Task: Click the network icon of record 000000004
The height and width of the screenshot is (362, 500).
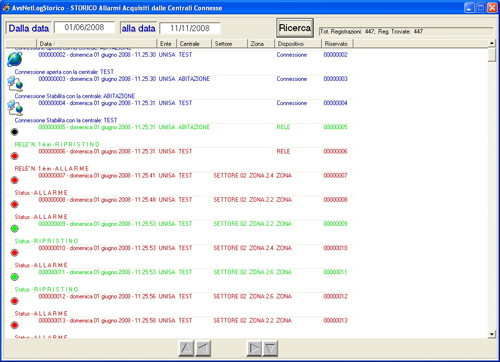Action: point(15,108)
